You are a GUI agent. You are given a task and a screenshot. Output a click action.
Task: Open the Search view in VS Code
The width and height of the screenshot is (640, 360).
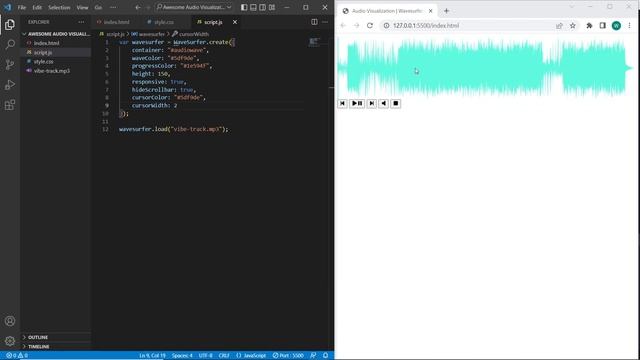pyautogui.click(x=10, y=44)
